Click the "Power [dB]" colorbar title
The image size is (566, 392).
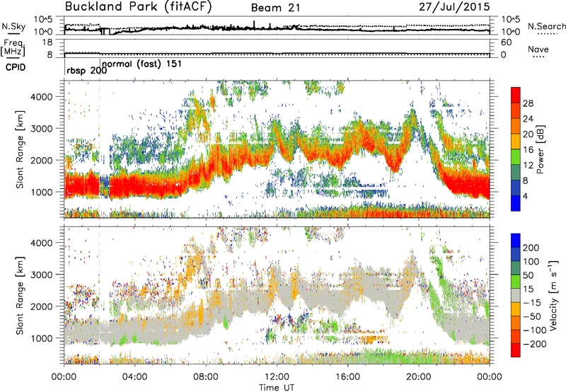541,149
